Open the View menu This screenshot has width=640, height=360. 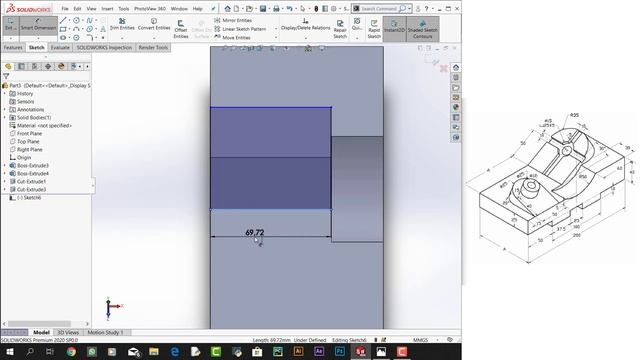click(91, 9)
